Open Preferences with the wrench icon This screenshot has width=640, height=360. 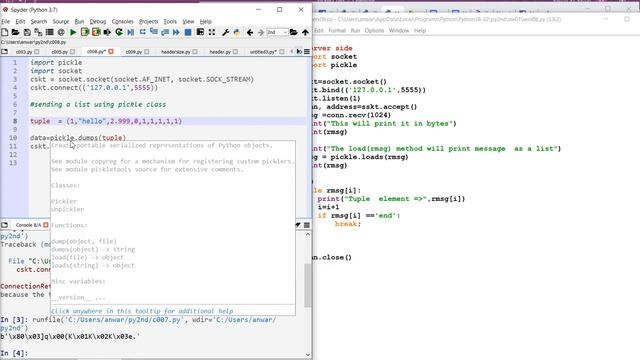[225, 32]
